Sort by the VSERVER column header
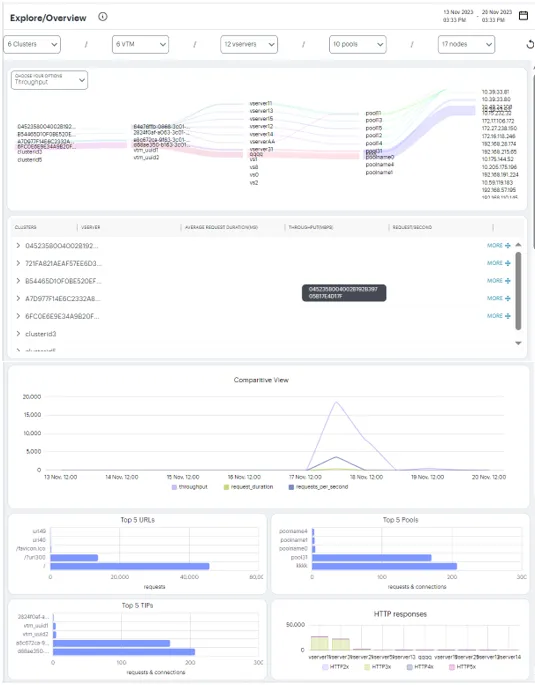Image resolution: width=535 pixels, height=685 pixels. 91,227
